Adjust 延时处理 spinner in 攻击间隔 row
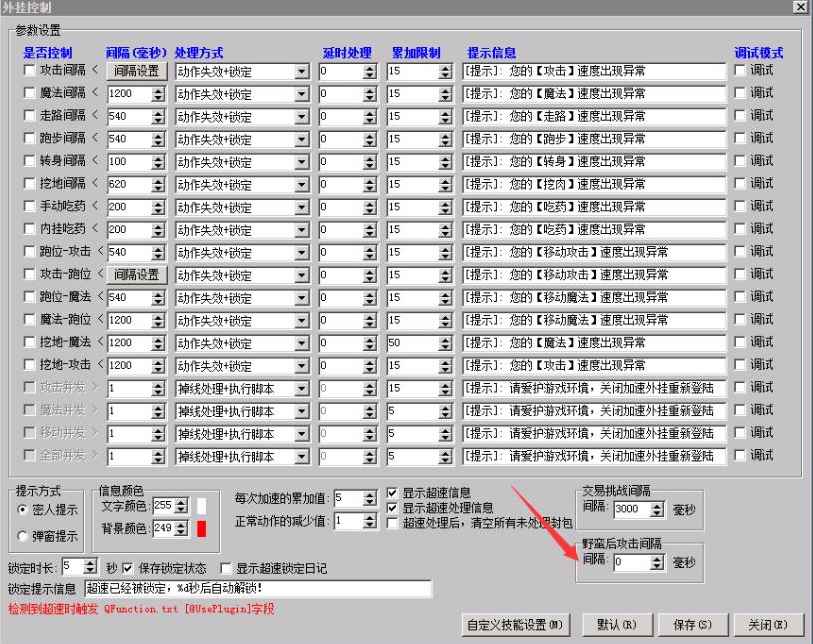Image resolution: width=813 pixels, height=644 pixels. click(x=370, y=72)
